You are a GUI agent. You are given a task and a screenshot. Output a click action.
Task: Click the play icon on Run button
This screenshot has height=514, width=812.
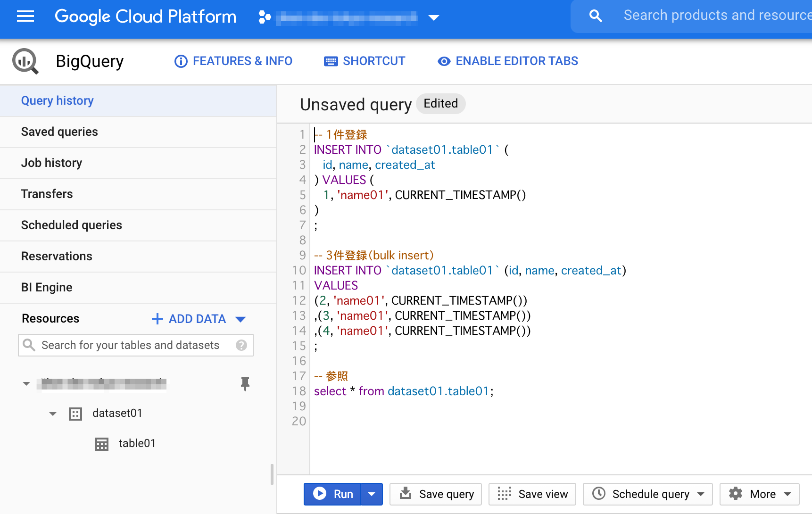320,494
